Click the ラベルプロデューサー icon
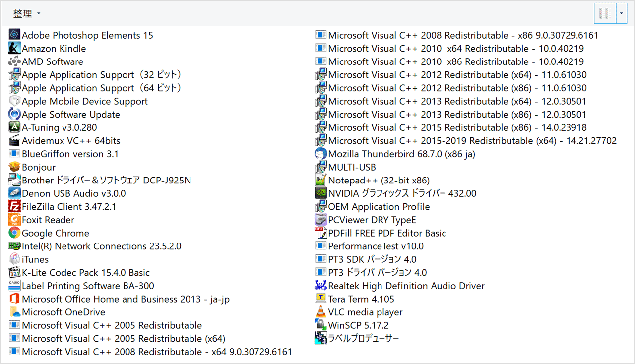 321,338
